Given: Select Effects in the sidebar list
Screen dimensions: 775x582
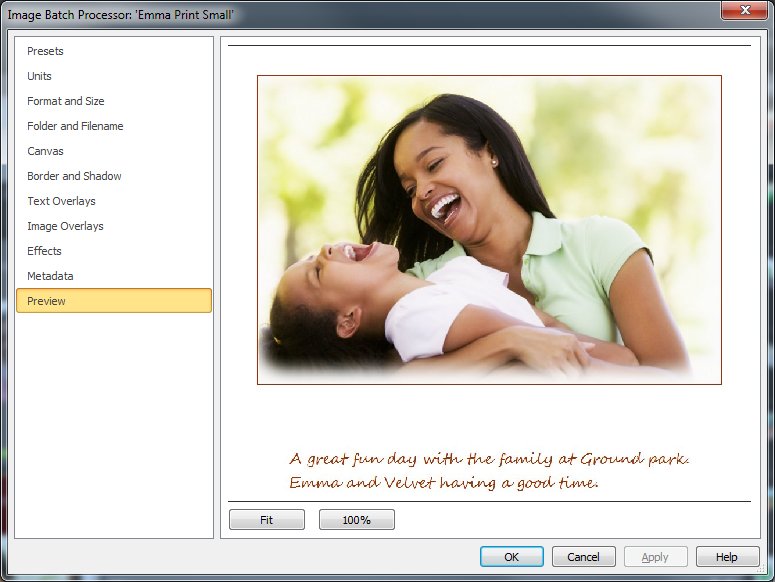Looking at the screenshot, I should [44, 251].
